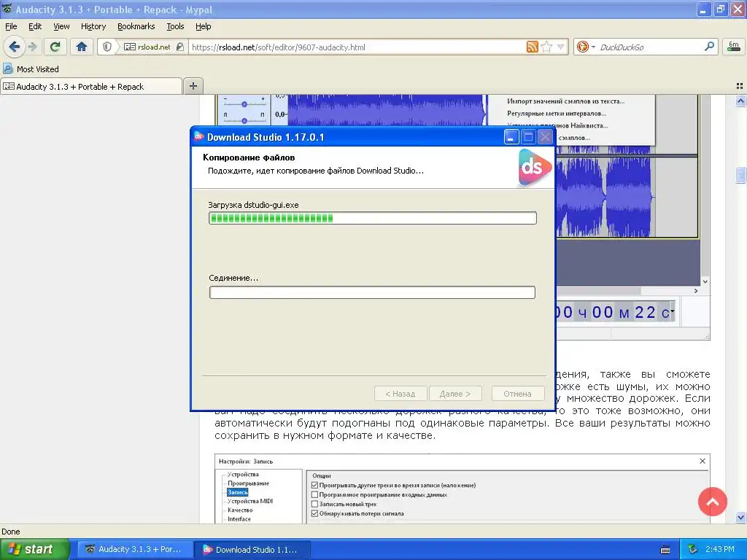Toggle Записать новый трек checkbox
This screenshot has width=747, height=560.
pos(314,504)
